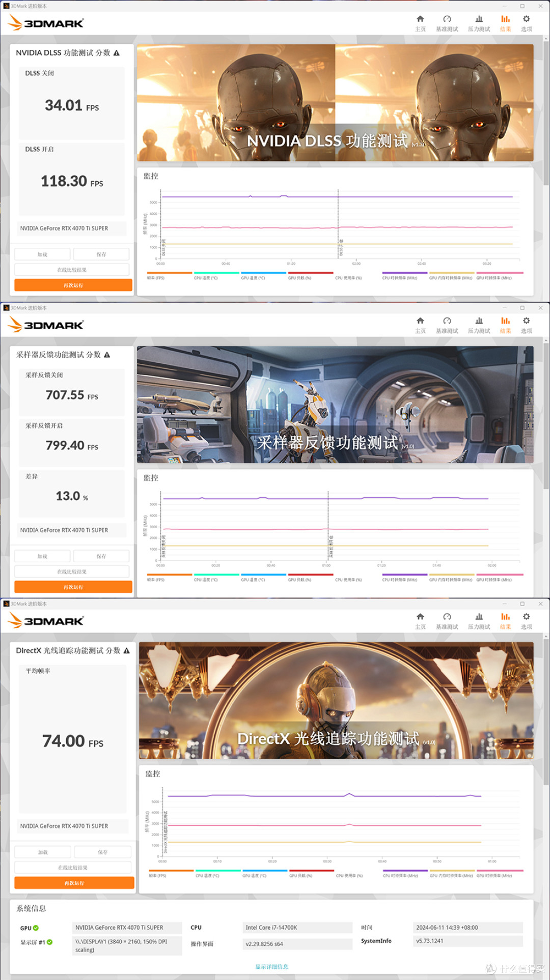
Task: Click 3DMark logo in DirectX 光线追踪 window
Action: (x=46, y=621)
